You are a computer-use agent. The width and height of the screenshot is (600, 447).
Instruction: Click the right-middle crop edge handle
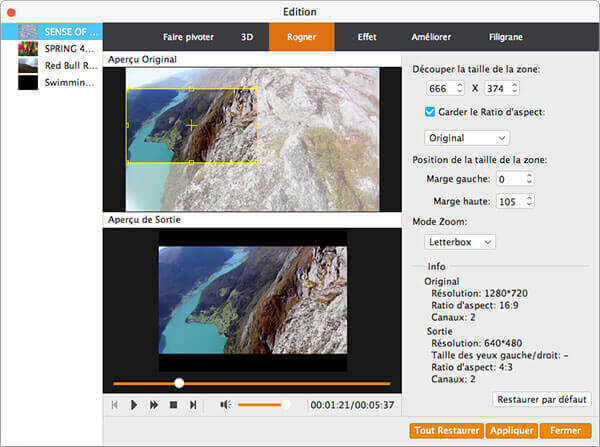coord(258,126)
